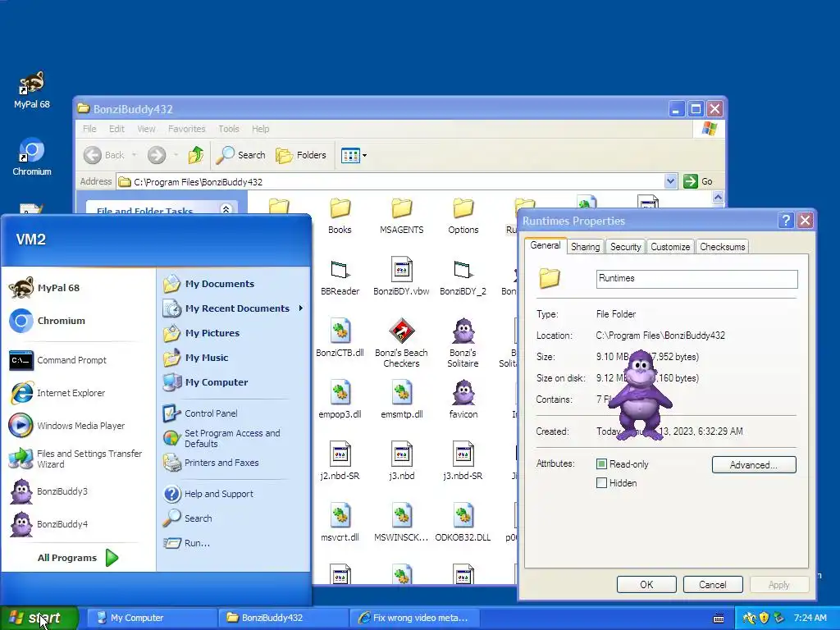Switch to the Sharing tab
840x630 pixels.
pyautogui.click(x=585, y=247)
